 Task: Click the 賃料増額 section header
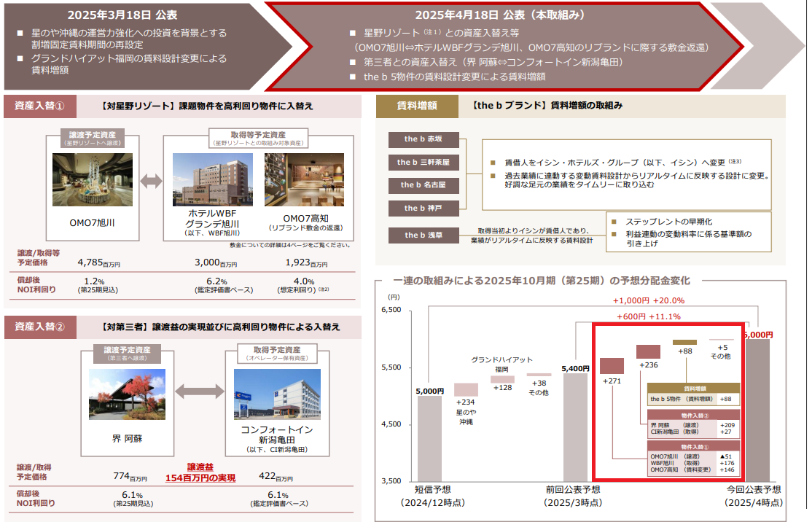pos(417,106)
